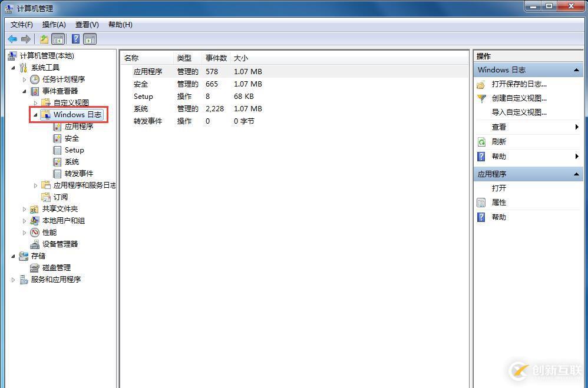Sort by the 类型 column header

[x=188, y=58]
